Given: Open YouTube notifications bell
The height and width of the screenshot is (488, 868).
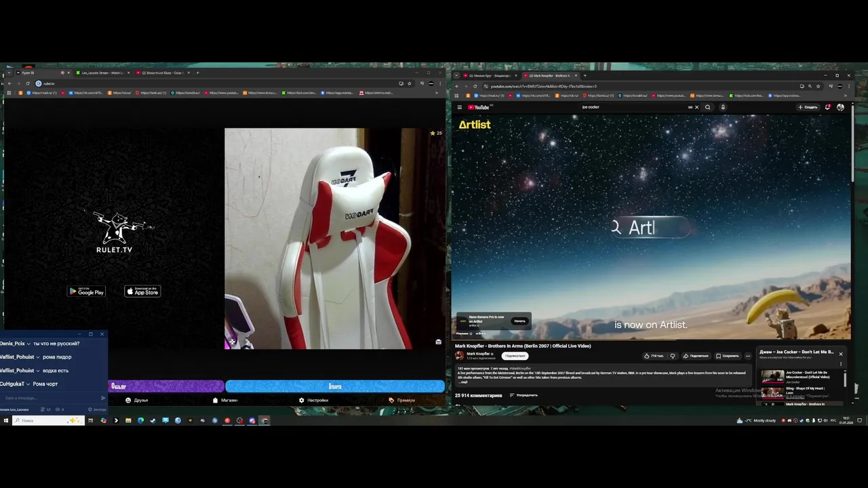Looking at the screenshot, I should coord(828,107).
